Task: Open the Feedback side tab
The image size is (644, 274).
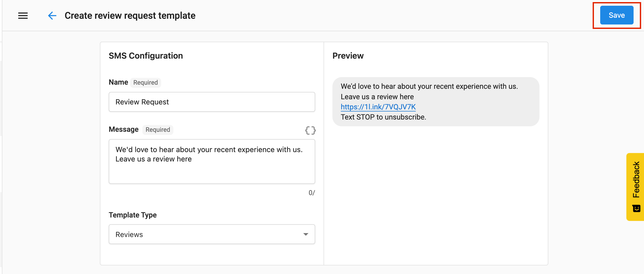Action: click(x=636, y=180)
